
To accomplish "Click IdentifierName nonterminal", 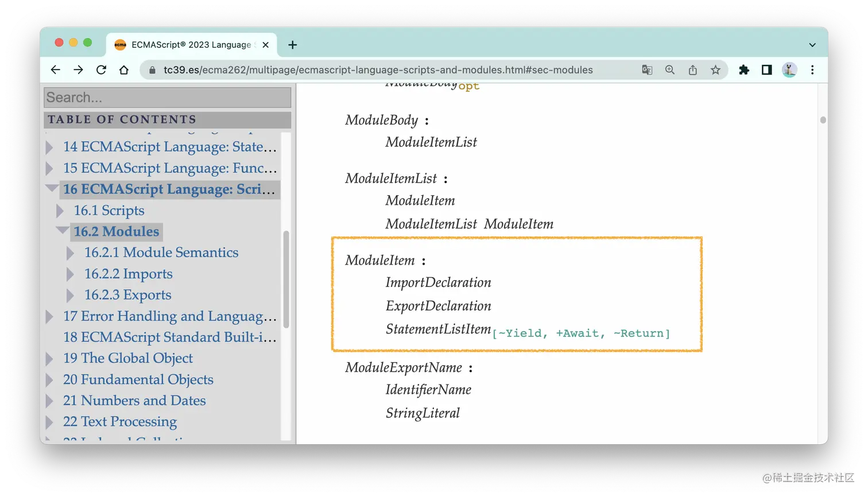I will [x=428, y=390].
